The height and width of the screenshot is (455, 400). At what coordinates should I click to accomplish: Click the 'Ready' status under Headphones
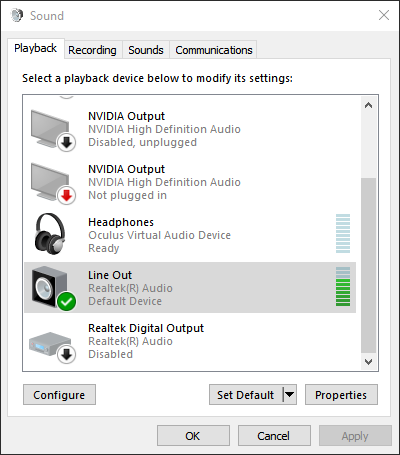[x=104, y=248]
